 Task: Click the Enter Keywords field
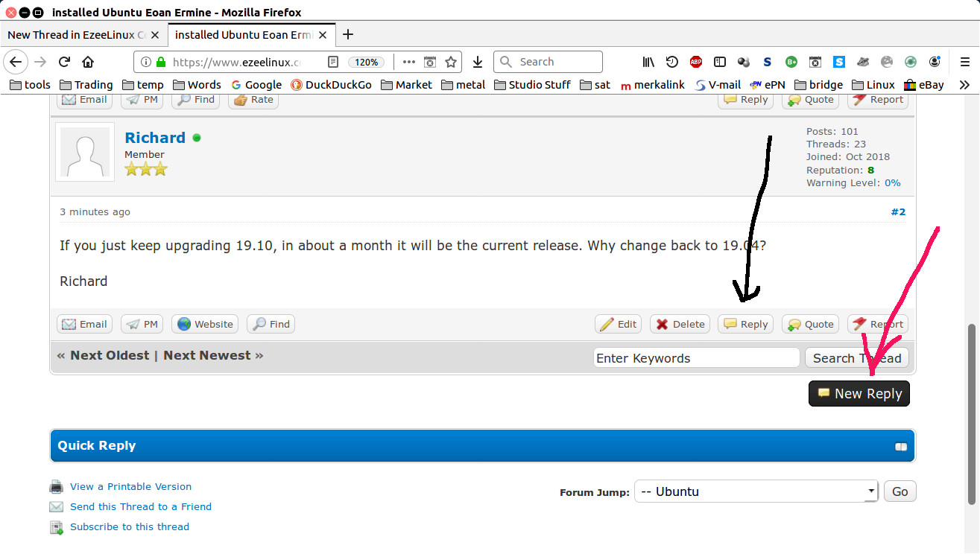point(696,358)
